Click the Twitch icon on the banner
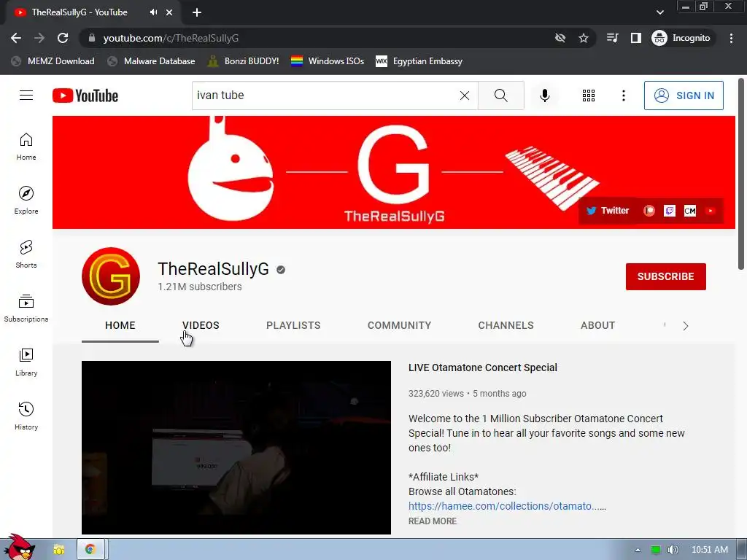Viewport: 747px width, 560px height. point(670,211)
